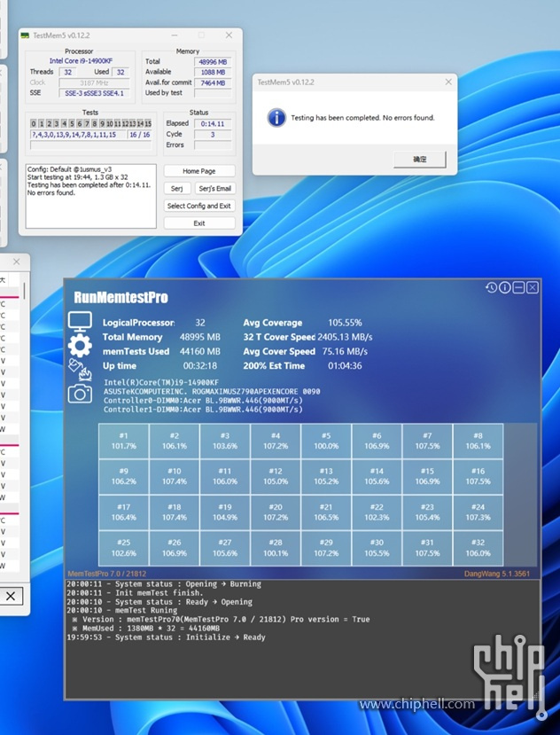
Task: Click the Up time value 00:32:18
Action: click(x=199, y=365)
